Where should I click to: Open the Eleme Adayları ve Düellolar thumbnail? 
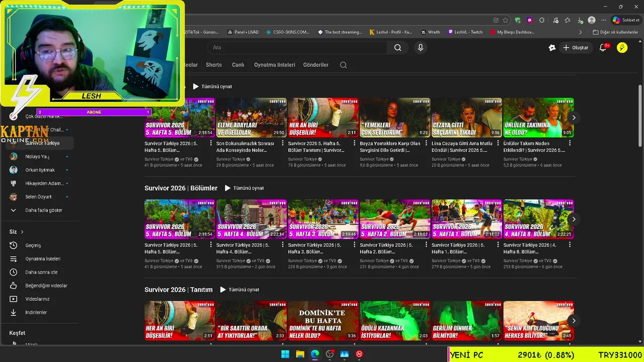(x=252, y=118)
